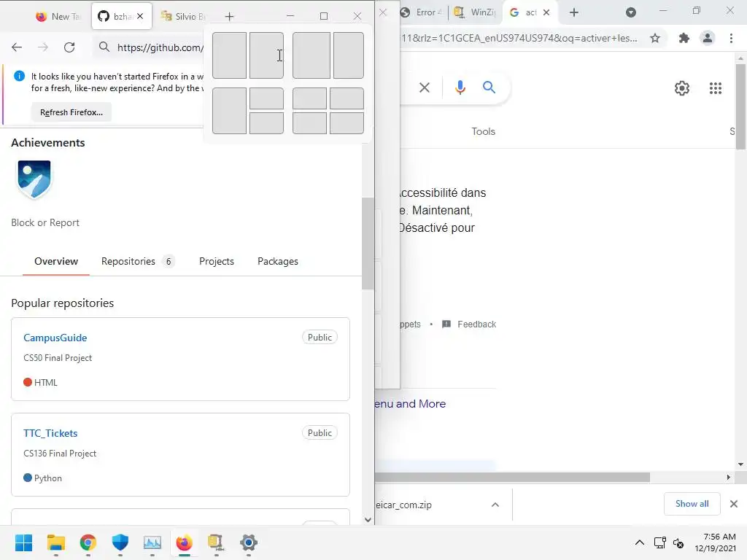Open Chrome extensions puzzle icon
The width and height of the screenshot is (747, 560).
pos(684,38)
